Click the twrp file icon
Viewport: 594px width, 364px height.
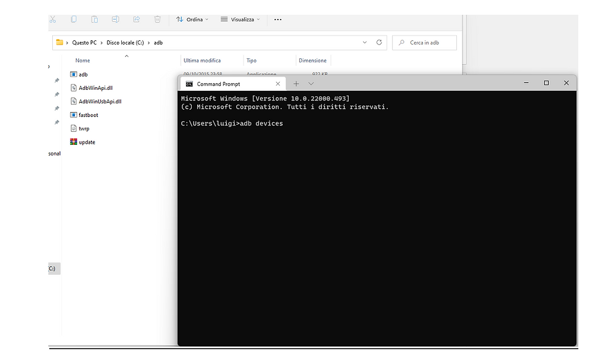[x=74, y=128]
